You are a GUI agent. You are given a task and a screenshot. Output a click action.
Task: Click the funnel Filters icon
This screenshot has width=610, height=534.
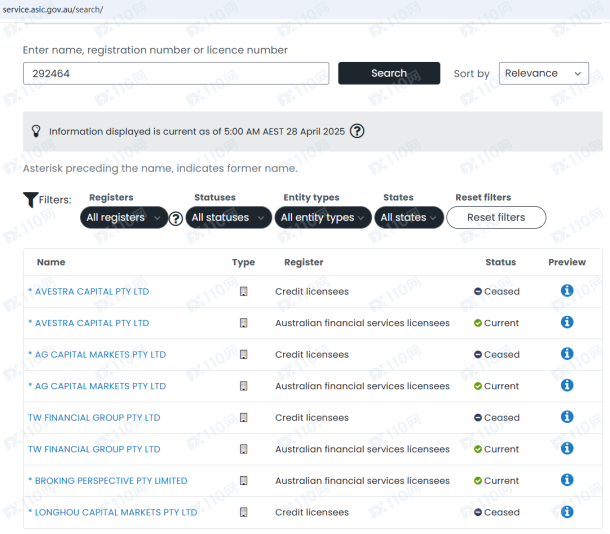pos(30,200)
